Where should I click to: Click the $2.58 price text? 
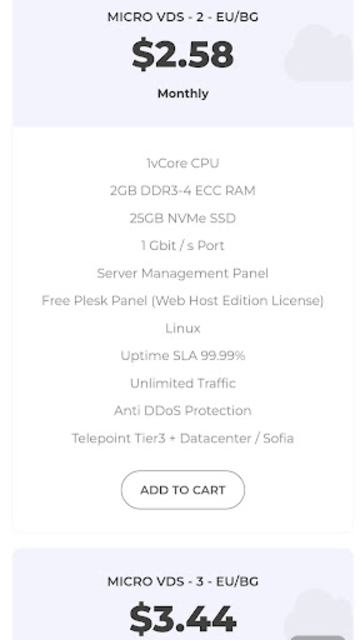182,54
